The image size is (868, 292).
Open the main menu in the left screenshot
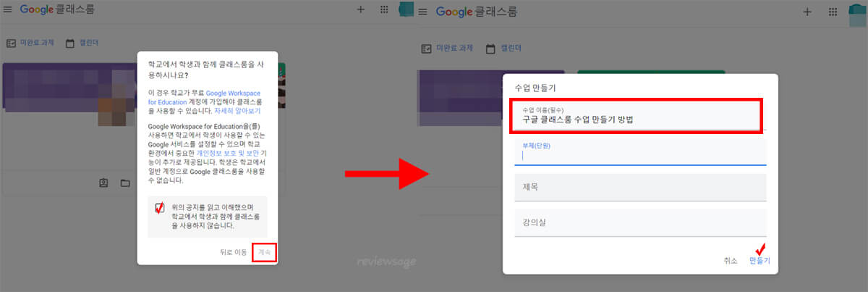[x=8, y=11]
